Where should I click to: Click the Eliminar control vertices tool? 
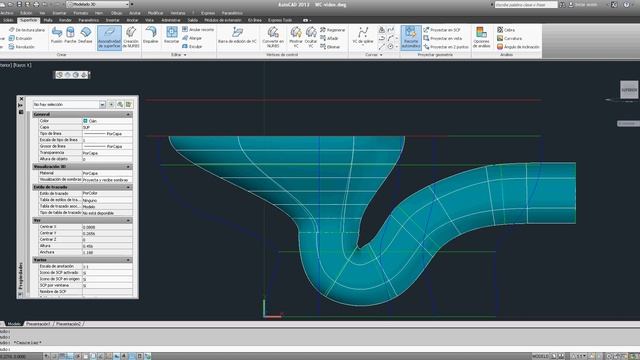[330, 47]
